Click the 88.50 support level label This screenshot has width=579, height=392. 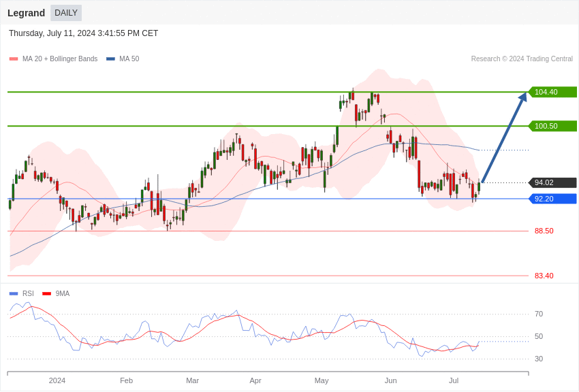[544, 231]
